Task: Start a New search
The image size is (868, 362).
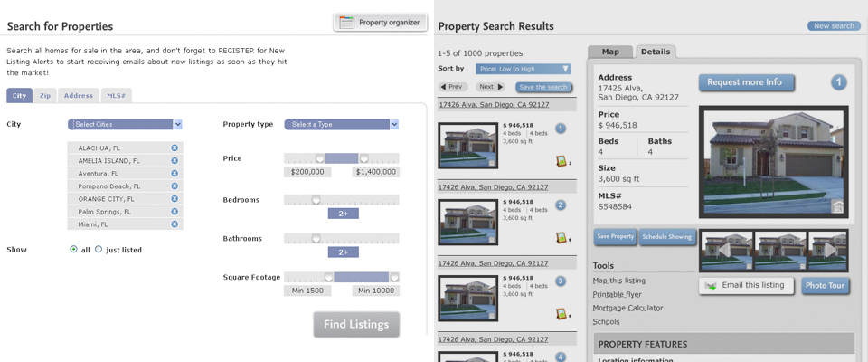Action: [x=834, y=26]
